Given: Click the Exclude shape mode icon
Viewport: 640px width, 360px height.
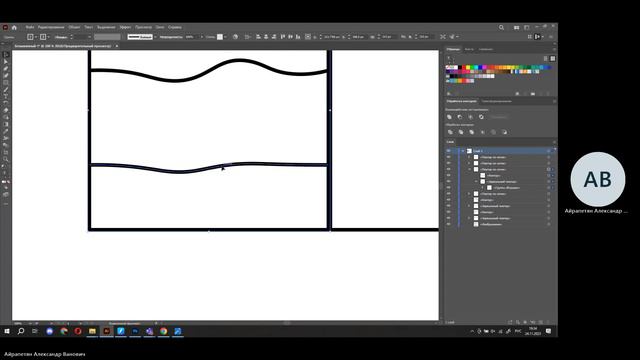Looking at the screenshot, I should (481, 117).
